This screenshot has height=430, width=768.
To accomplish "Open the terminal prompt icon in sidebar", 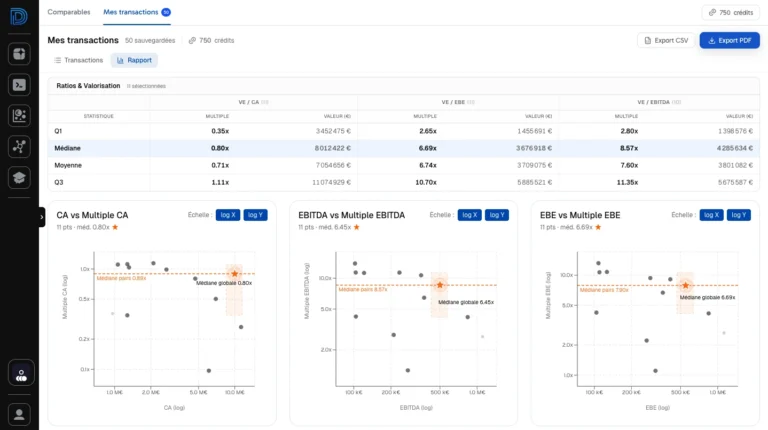I will pos(19,85).
